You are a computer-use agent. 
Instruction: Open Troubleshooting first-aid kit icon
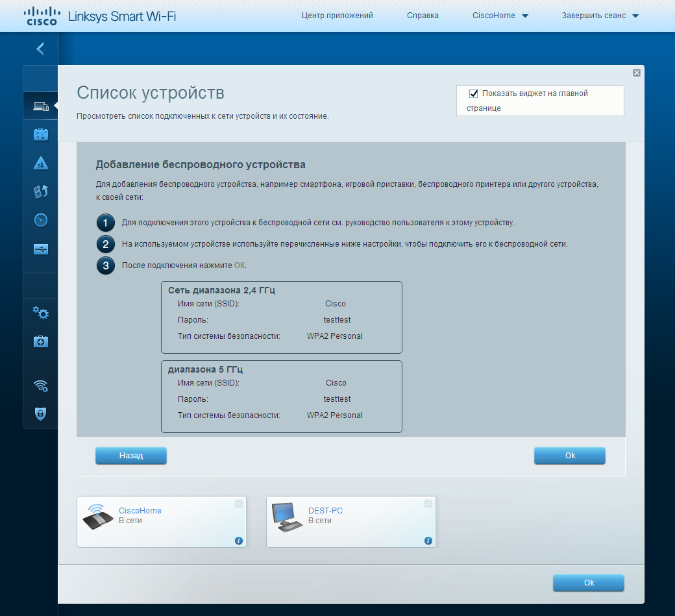point(41,342)
